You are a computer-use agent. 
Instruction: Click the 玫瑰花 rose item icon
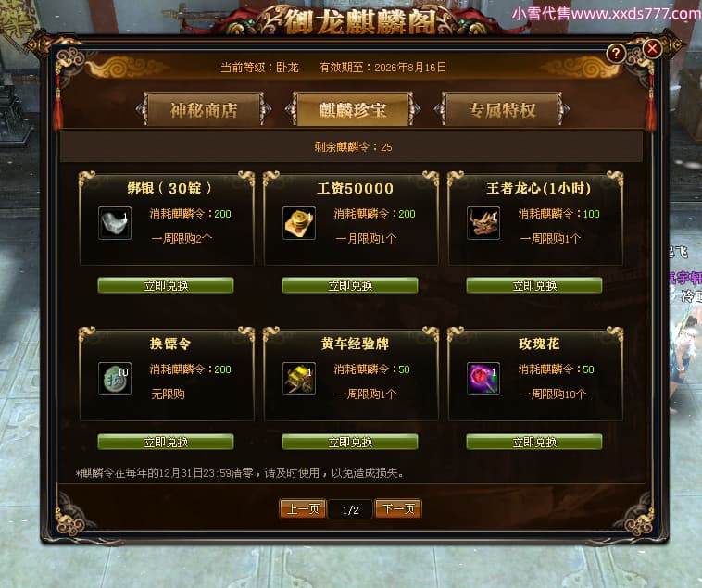click(x=483, y=379)
